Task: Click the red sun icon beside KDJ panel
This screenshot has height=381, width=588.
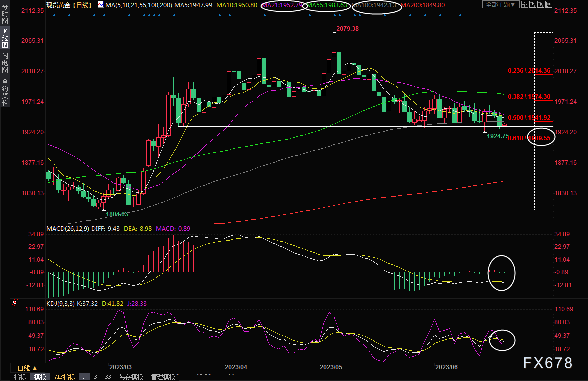Action: click(x=15, y=303)
